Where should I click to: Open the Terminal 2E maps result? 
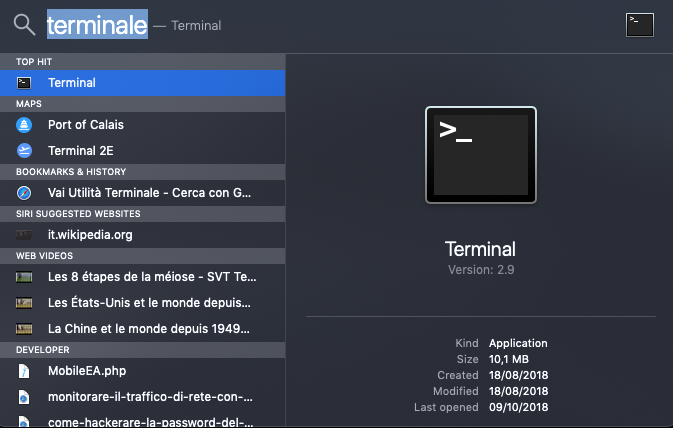(x=142, y=151)
